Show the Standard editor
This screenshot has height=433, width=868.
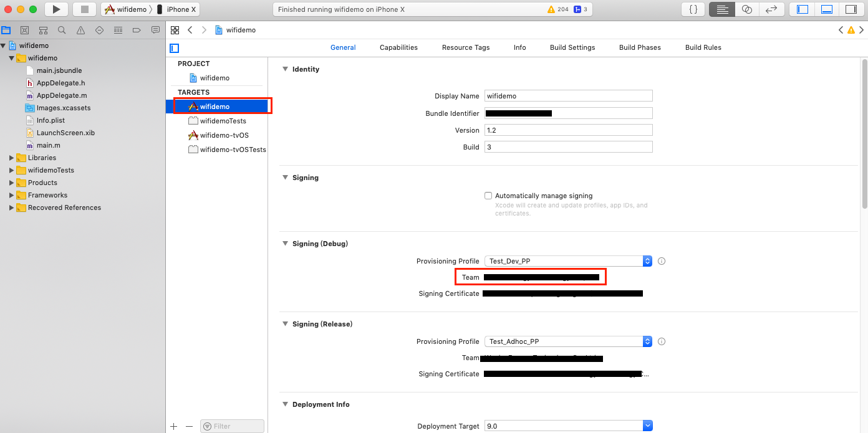point(722,9)
